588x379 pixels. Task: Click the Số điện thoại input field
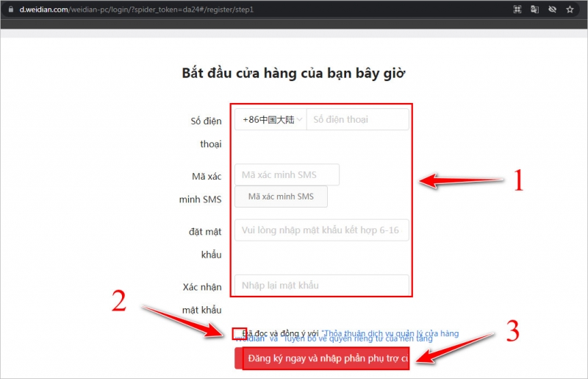[358, 119]
